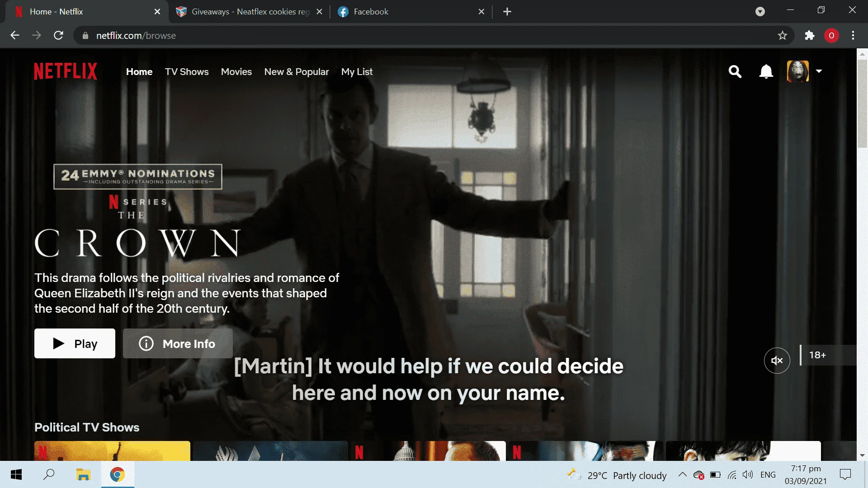Viewport: 868px width, 488px height.
Task: Go back to the previous page
Action: click(x=15, y=35)
